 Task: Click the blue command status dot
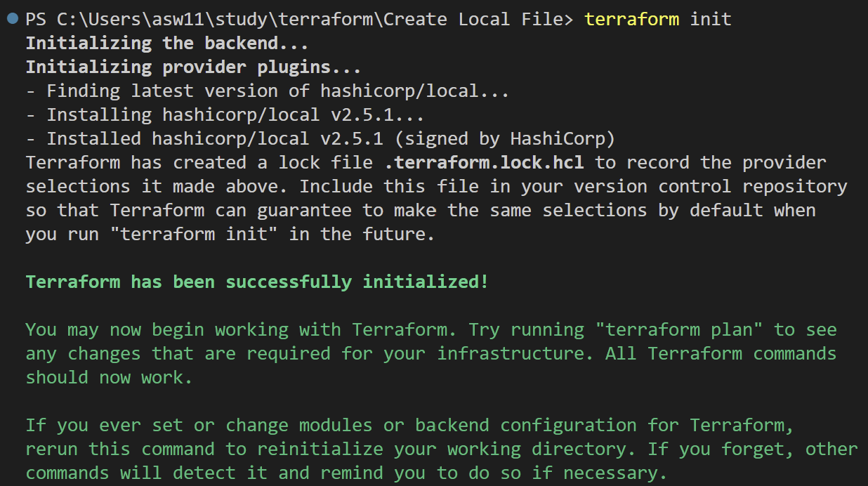12,19
